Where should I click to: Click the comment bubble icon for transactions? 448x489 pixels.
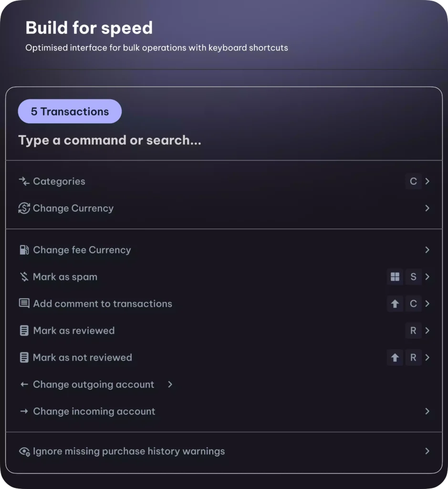click(x=24, y=303)
